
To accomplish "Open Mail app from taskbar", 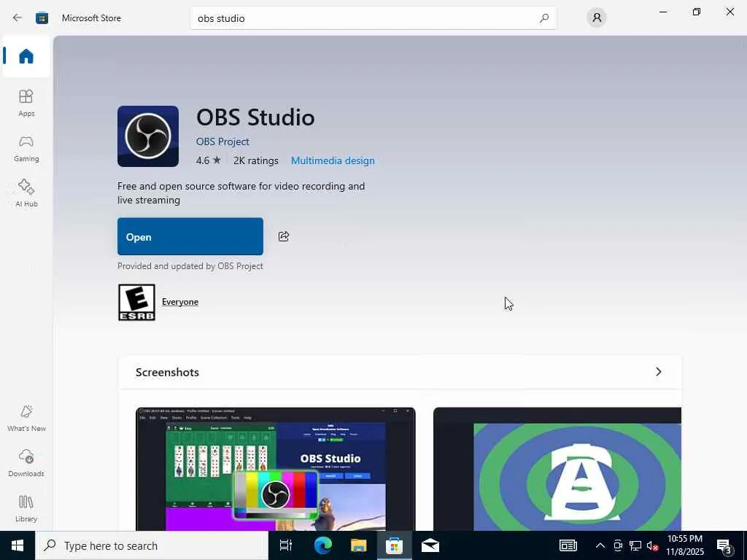I will (x=430, y=545).
